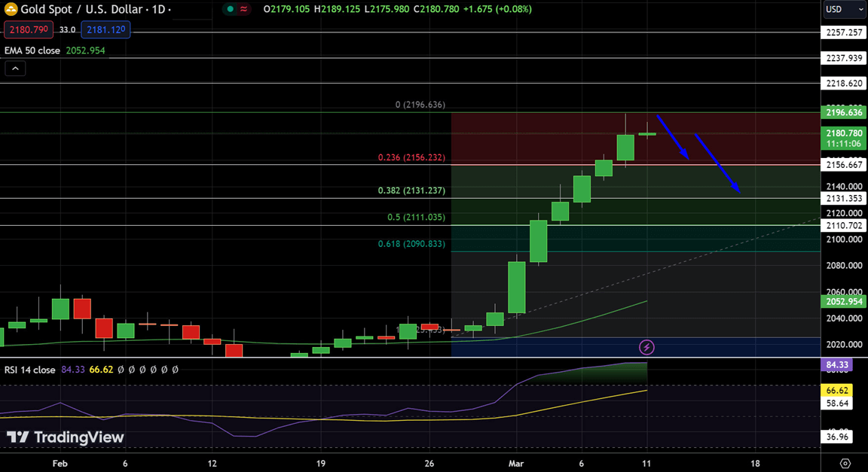Select the RSI 14 close indicator legend
This screenshot has width=868, height=472.
point(30,370)
